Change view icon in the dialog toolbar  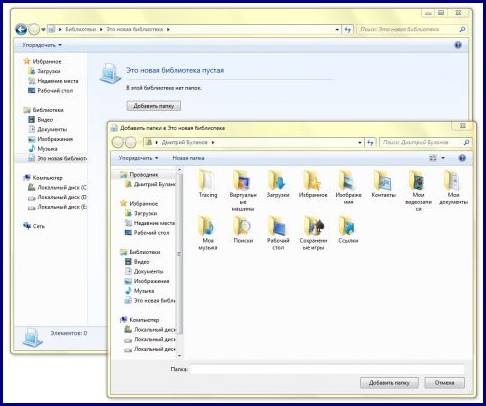(x=433, y=158)
